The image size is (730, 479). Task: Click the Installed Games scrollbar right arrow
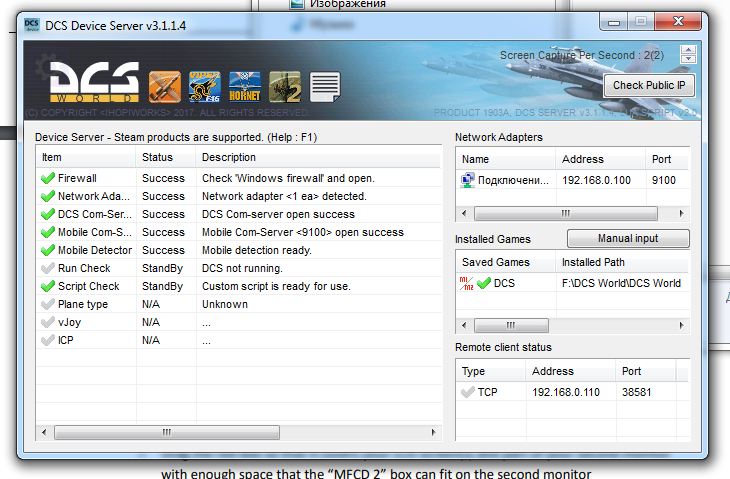pos(682,325)
